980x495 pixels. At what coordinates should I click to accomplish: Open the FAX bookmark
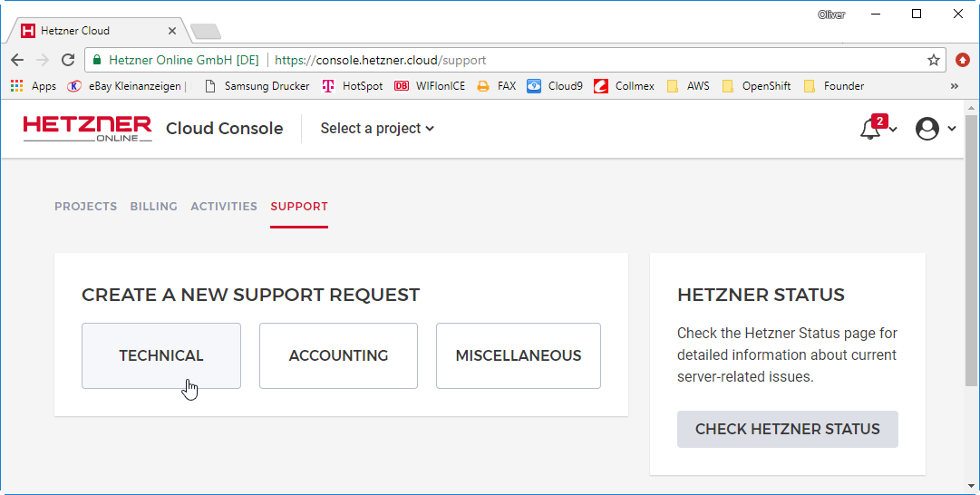(x=496, y=86)
